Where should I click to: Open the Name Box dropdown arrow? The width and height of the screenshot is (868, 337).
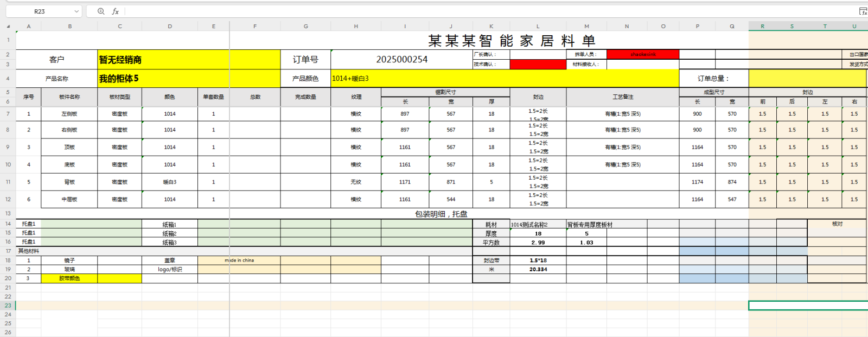coord(76,11)
